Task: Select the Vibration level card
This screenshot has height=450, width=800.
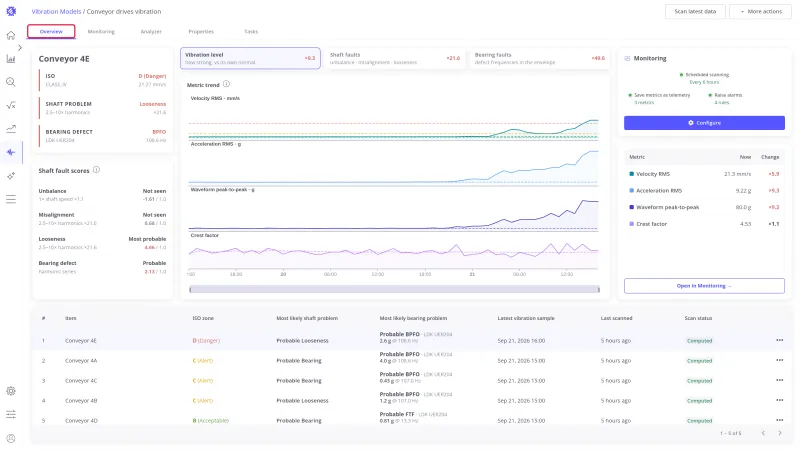Action: (250, 58)
